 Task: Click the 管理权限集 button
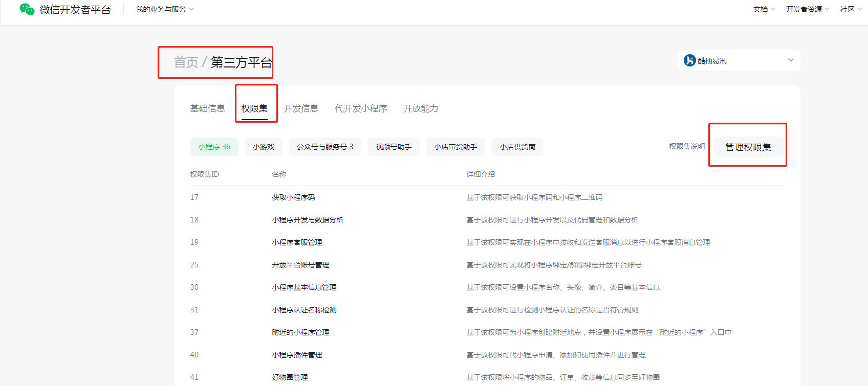(748, 147)
